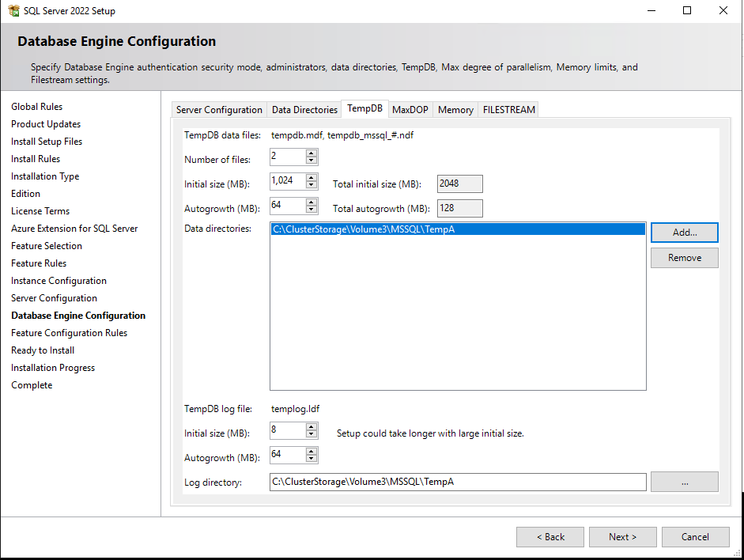
Task: Decrease data Initial size down arrow
Action: 312,185
